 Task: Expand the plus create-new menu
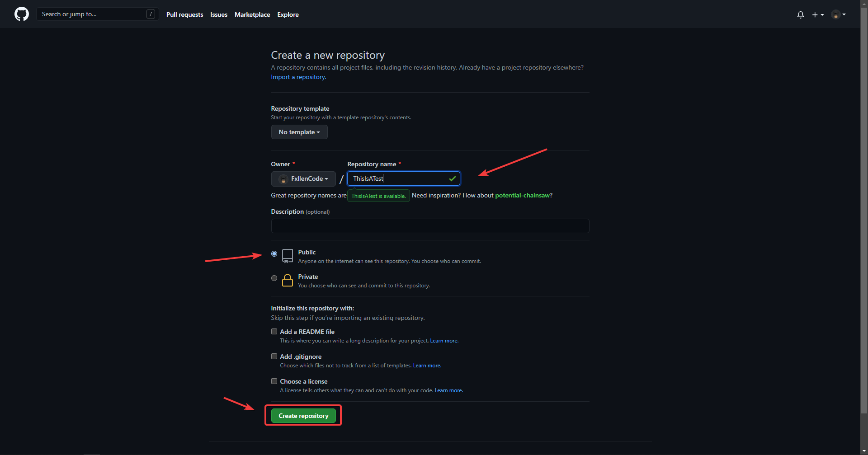click(x=818, y=14)
